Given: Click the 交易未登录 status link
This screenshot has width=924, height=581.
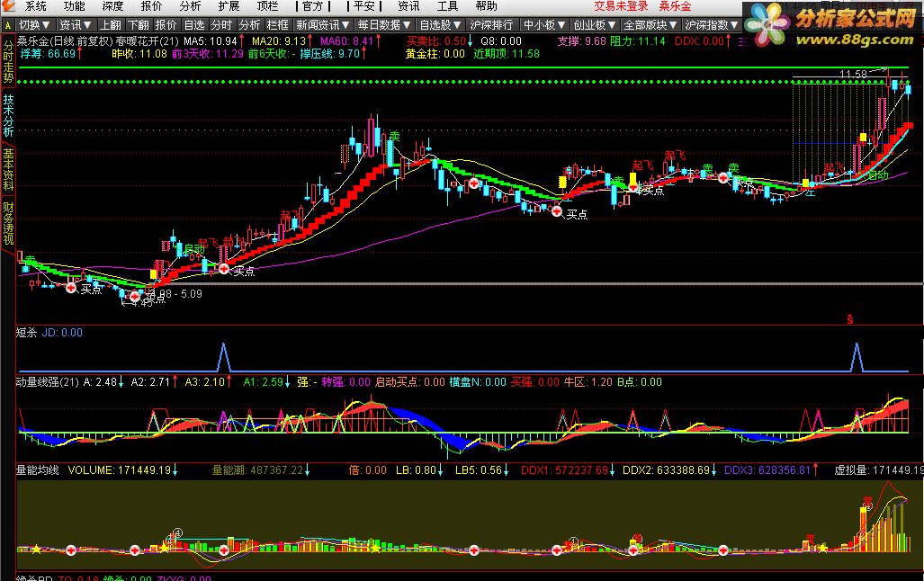Looking at the screenshot, I should point(621,6).
